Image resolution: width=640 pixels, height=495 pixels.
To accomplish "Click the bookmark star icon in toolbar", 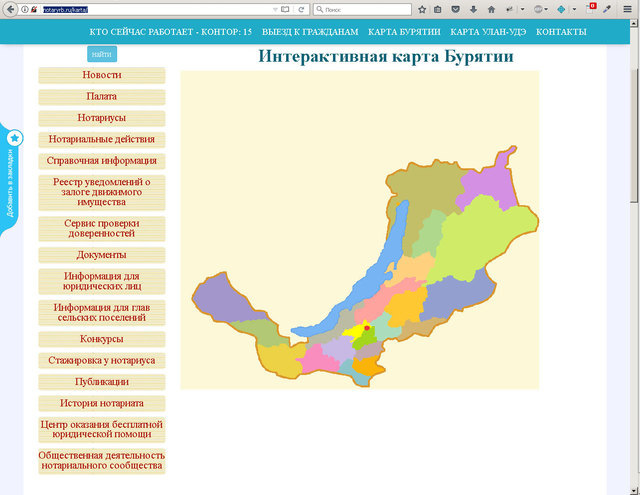I will click(x=422, y=8).
